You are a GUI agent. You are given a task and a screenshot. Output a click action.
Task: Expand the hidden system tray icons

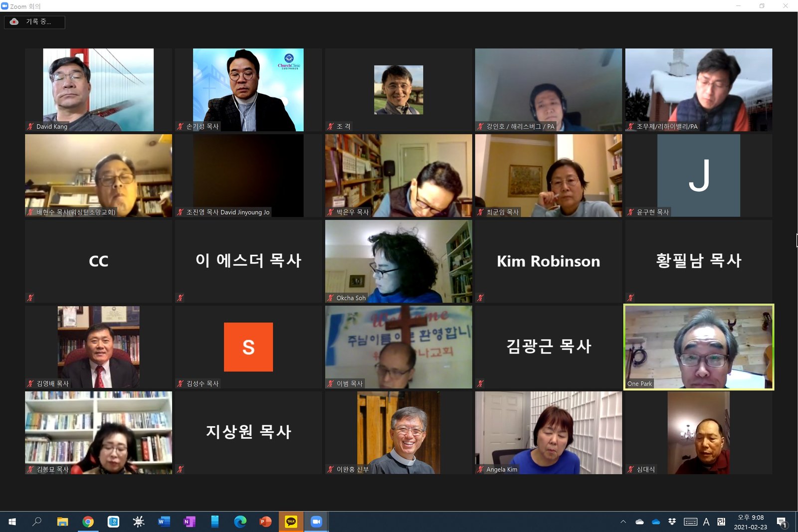[x=623, y=522]
